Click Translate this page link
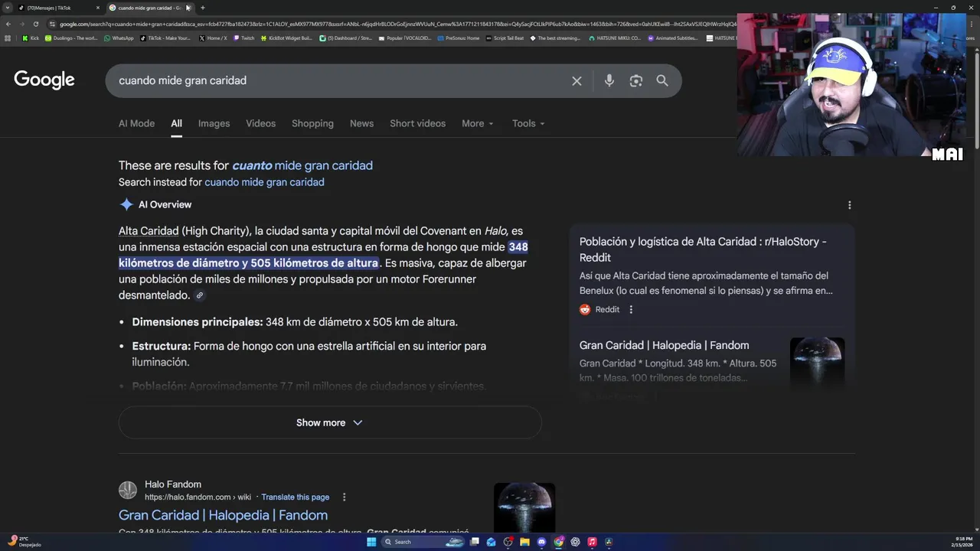 coord(295,497)
